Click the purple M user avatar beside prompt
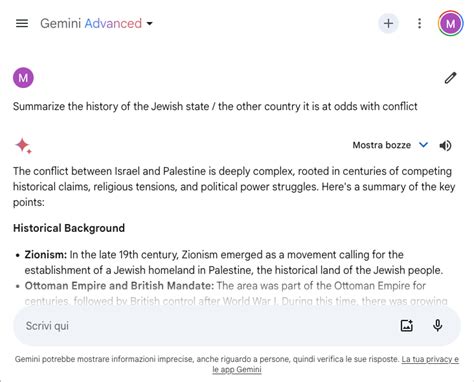474x382 pixels. [x=23, y=78]
